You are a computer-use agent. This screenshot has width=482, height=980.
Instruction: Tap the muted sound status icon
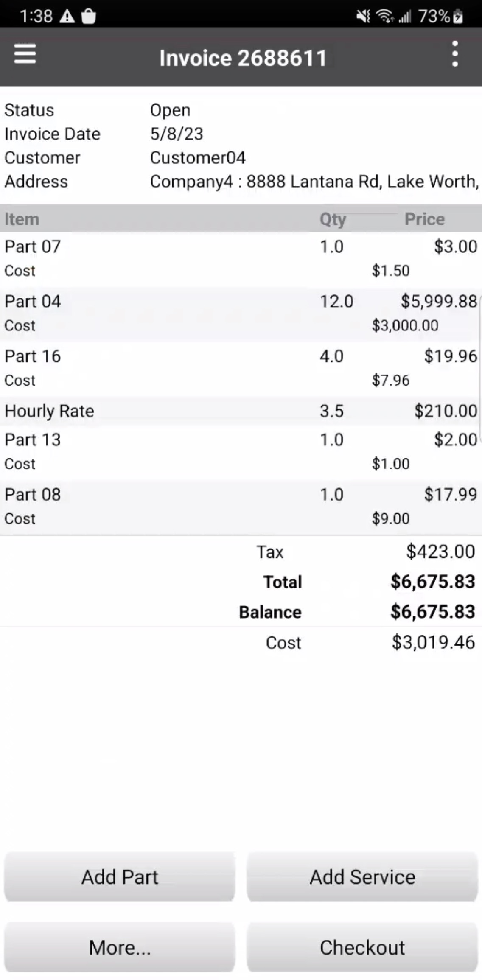pyautogui.click(x=363, y=17)
